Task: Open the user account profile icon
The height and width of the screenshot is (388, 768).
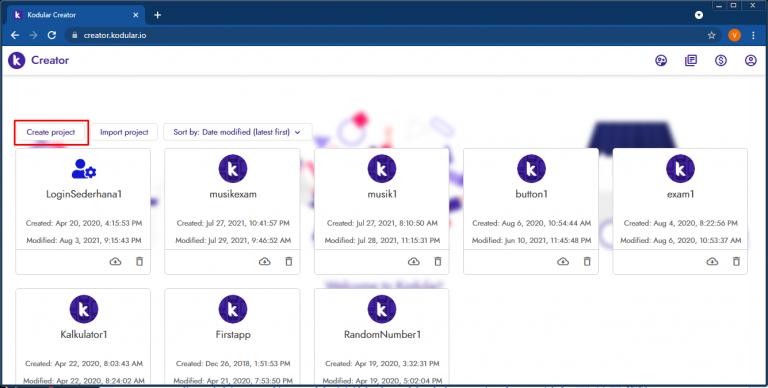Action: pos(750,61)
